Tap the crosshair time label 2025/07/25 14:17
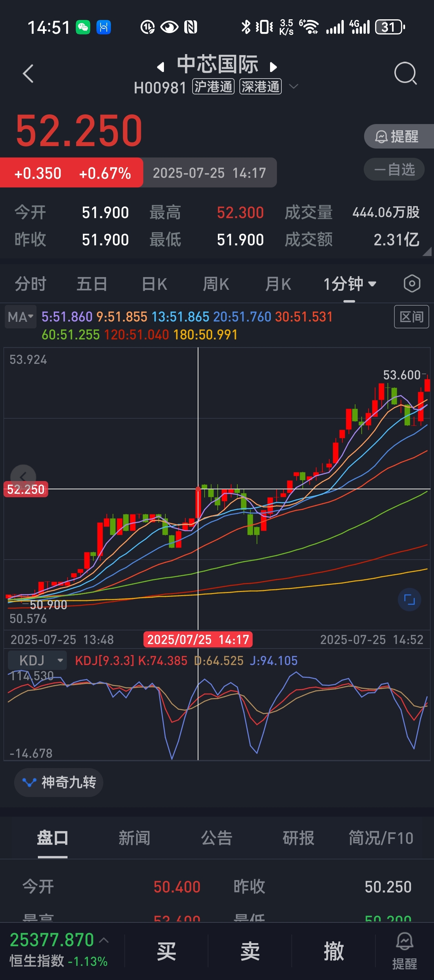This screenshot has width=434, height=980. (x=198, y=639)
